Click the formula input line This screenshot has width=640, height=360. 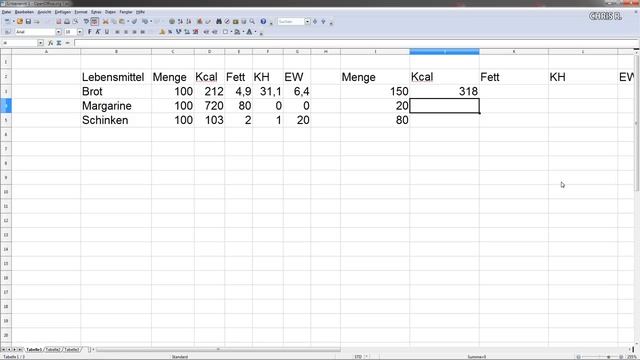356,43
